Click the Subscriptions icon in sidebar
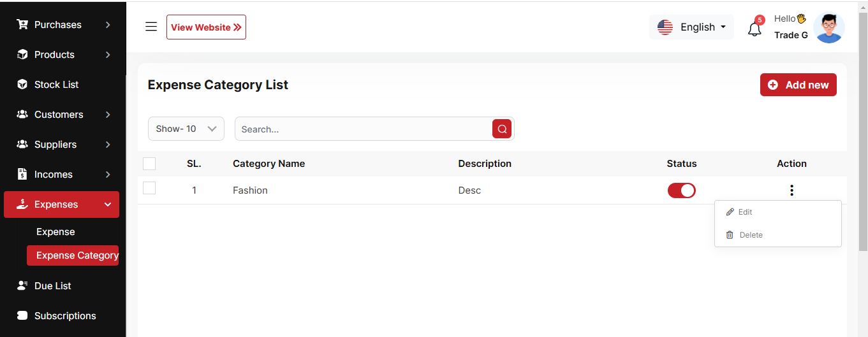 point(22,316)
